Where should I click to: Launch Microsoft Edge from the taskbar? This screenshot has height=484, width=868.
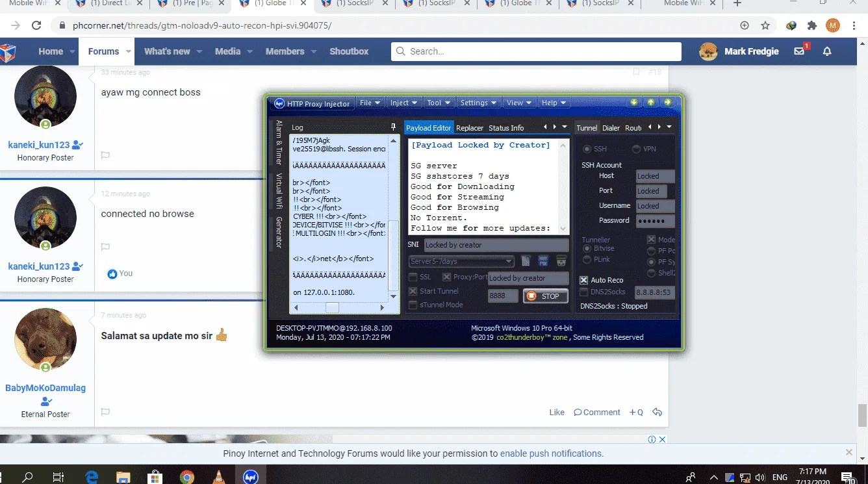tap(91, 477)
